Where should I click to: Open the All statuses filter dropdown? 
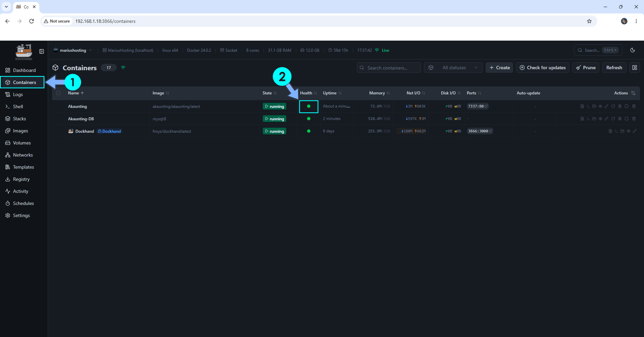(x=453, y=68)
